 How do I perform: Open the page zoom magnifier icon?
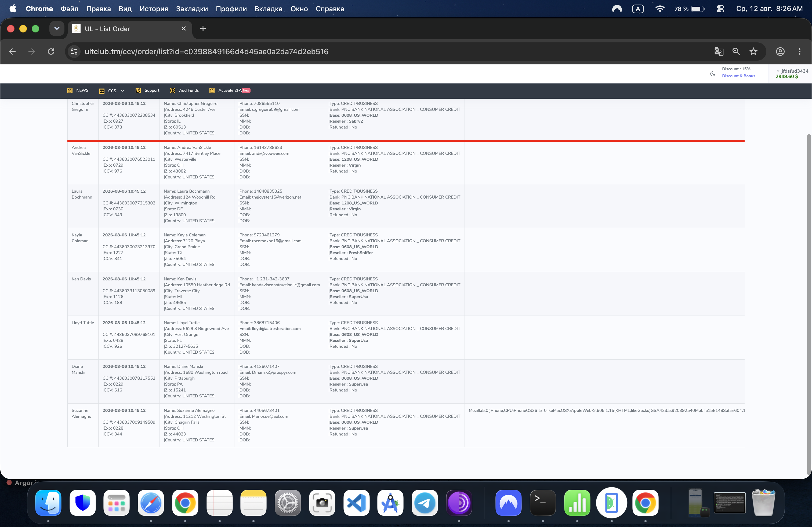(736, 52)
